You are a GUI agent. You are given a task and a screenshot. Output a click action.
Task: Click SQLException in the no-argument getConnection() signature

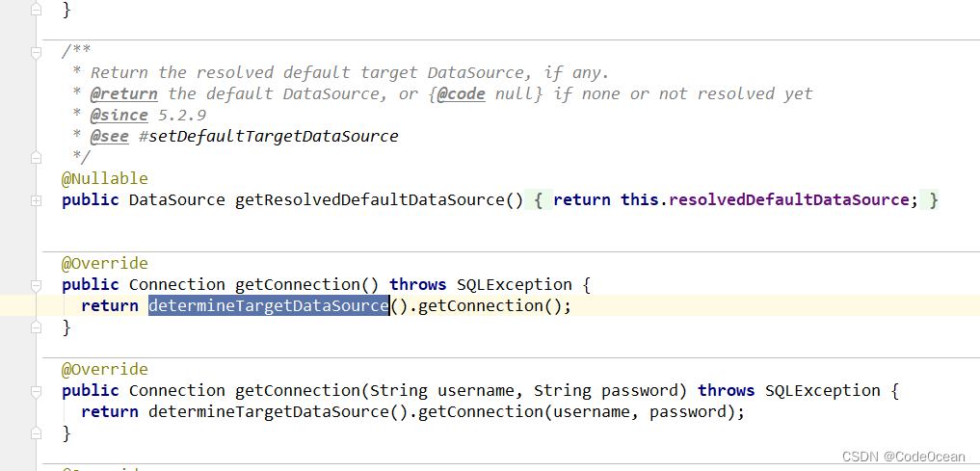514,285
